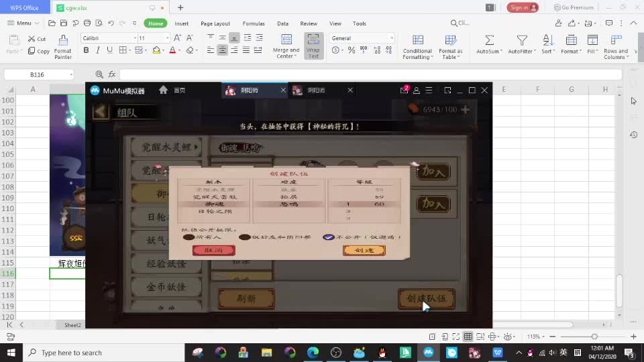The width and height of the screenshot is (644, 362).
Task: Click the orange create button in dialog
Action: pyautogui.click(x=364, y=250)
